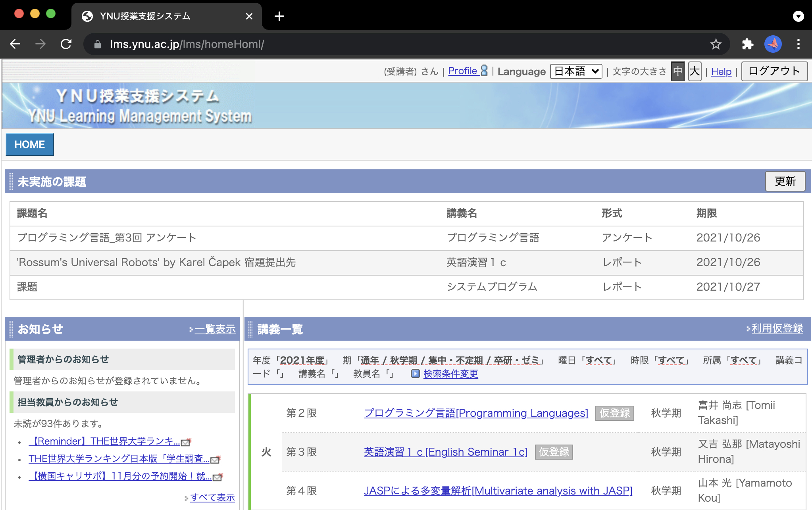
Task: Expand 検索条件変更 search conditions
Action: [x=450, y=374]
